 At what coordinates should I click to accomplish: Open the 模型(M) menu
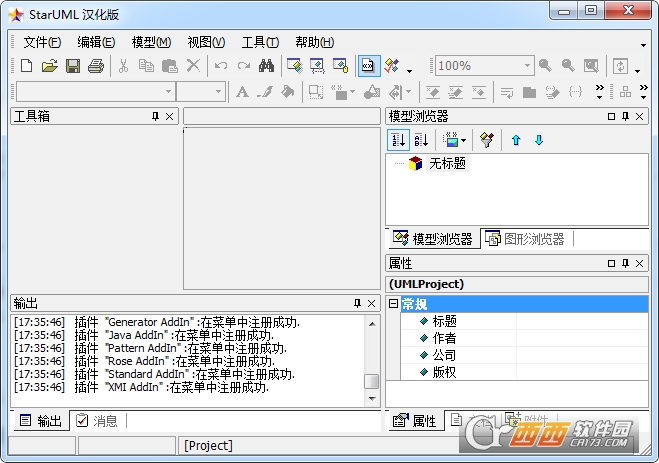tap(151, 42)
